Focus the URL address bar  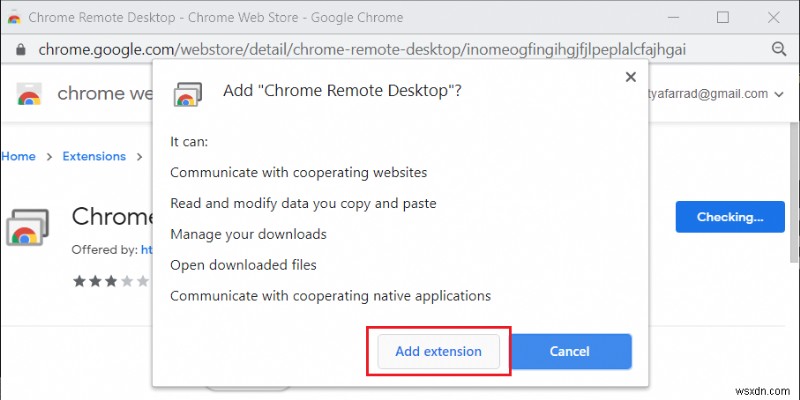click(x=360, y=49)
